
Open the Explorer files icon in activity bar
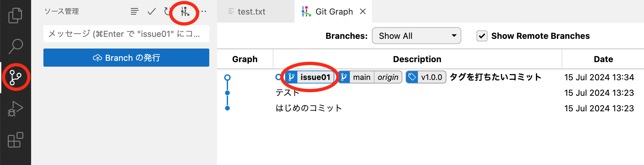(x=15, y=15)
